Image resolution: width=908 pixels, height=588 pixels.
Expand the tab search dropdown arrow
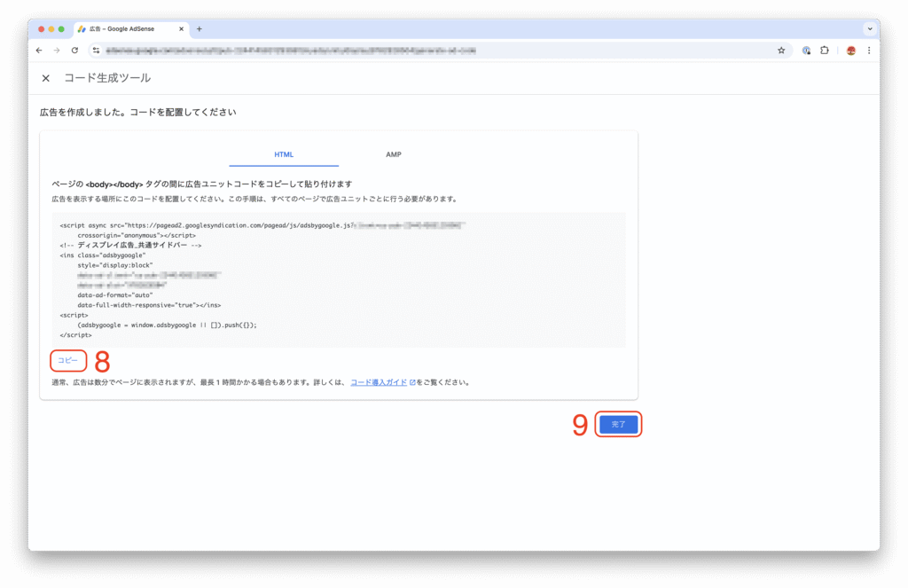click(x=869, y=29)
